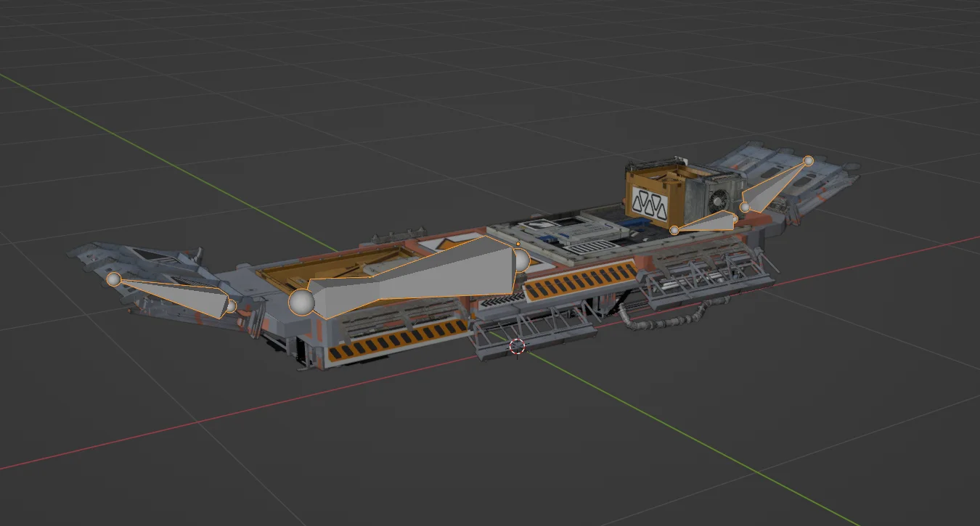Click the sphere joint below the crate's corner
The height and width of the screenshot is (526, 980).
tap(675, 229)
